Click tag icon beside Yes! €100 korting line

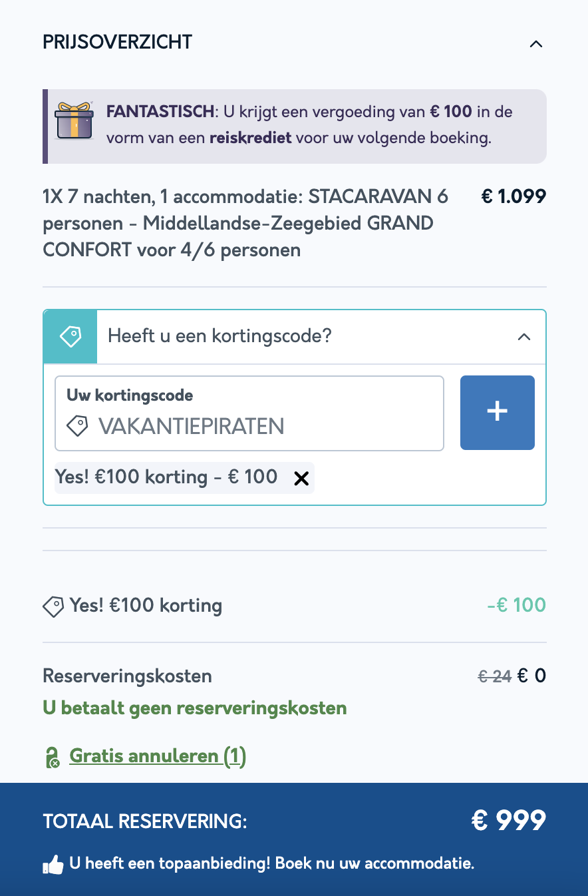click(x=53, y=606)
